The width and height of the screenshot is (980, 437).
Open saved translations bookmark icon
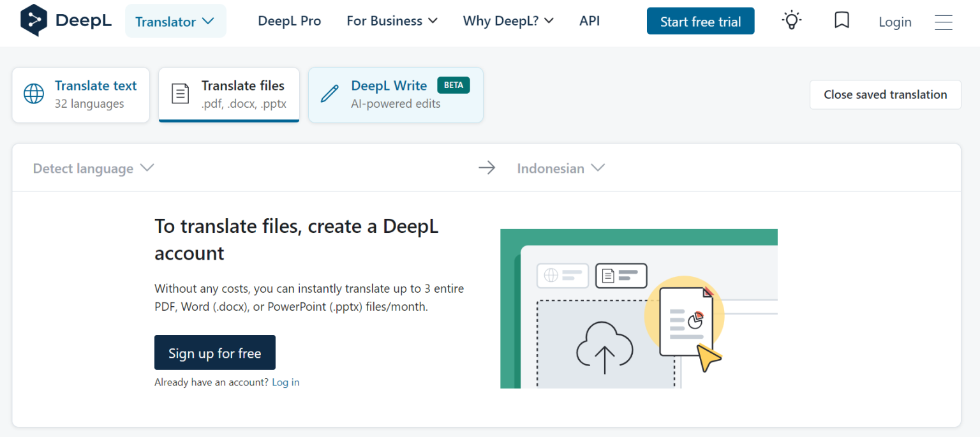pos(842,21)
